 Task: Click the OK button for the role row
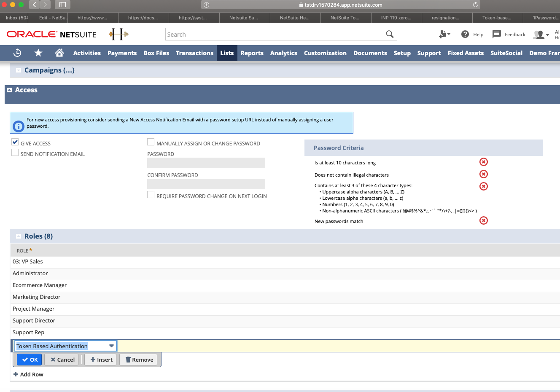tap(30, 360)
